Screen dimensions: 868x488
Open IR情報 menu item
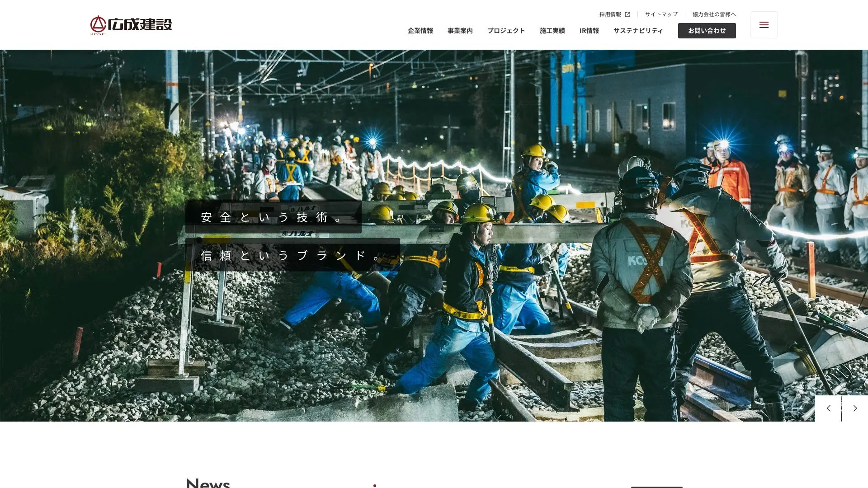click(589, 31)
